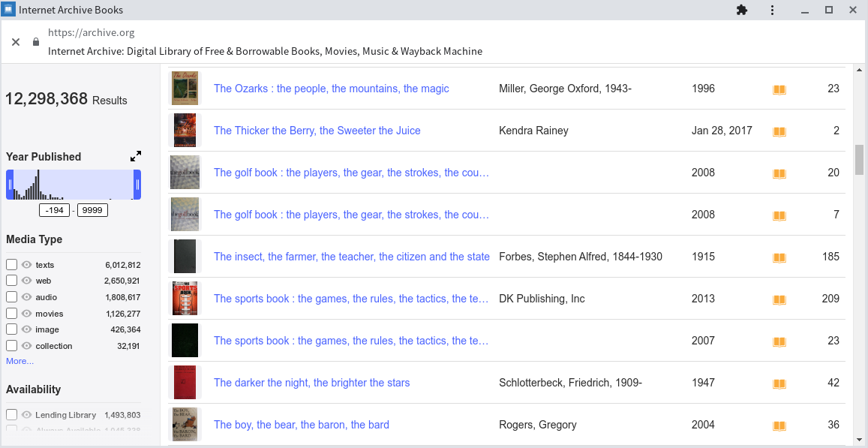
Task: Open the three-dot window menu
Action: coord(772,10)
